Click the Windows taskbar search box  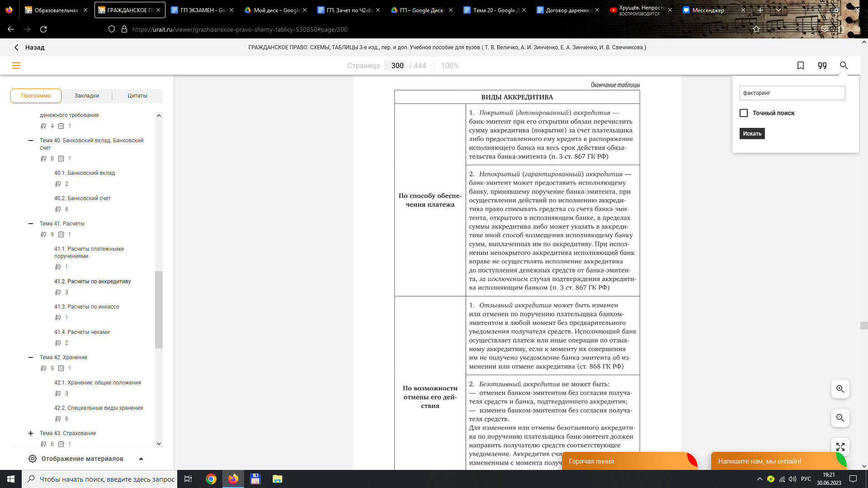click(99, 479)
